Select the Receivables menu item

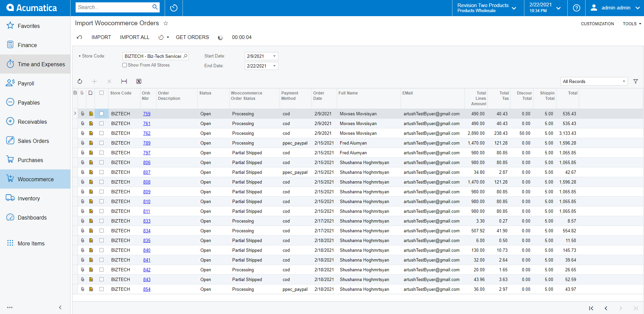click(x=35, y=122)
